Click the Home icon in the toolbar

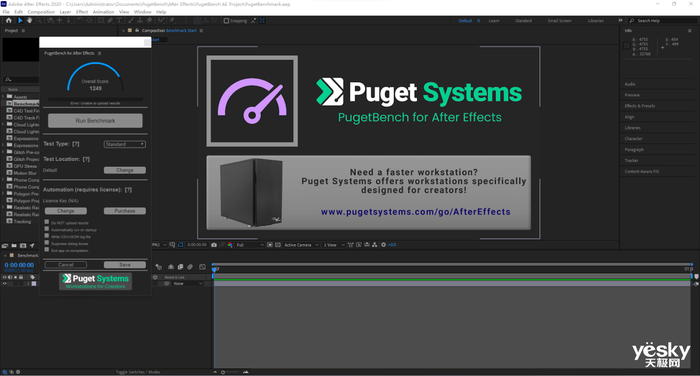8,21
